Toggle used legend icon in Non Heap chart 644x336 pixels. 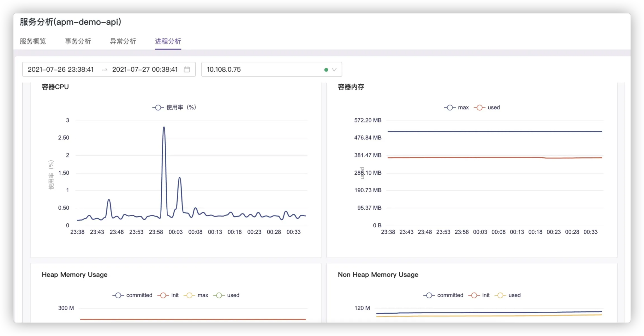point(500,295)
